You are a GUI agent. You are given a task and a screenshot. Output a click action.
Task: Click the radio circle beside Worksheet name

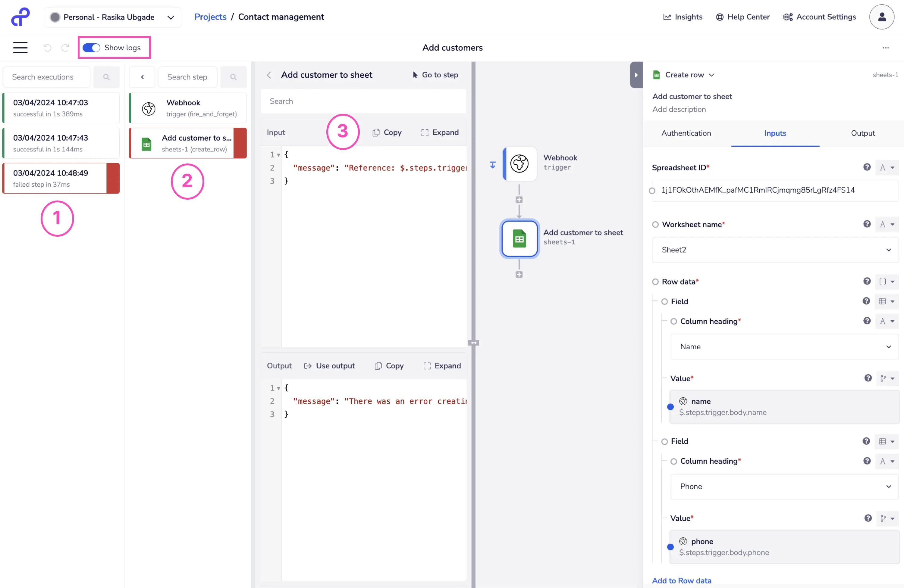click(655, 224)
